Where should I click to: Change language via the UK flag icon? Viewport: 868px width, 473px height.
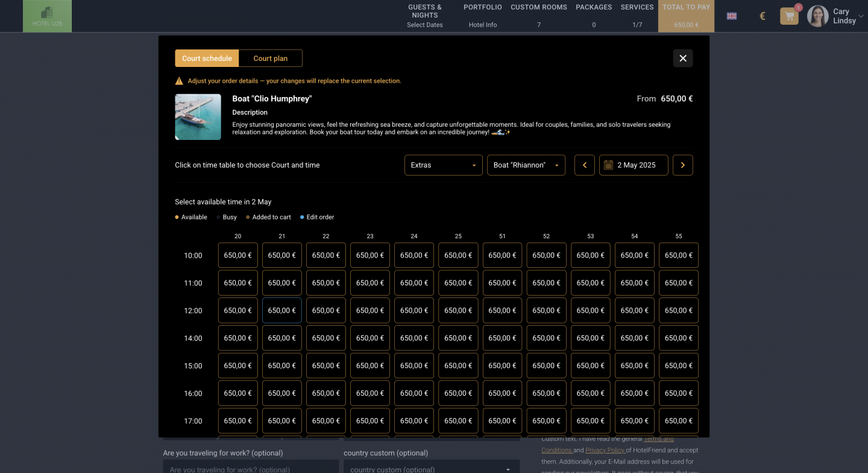(732, 16)
